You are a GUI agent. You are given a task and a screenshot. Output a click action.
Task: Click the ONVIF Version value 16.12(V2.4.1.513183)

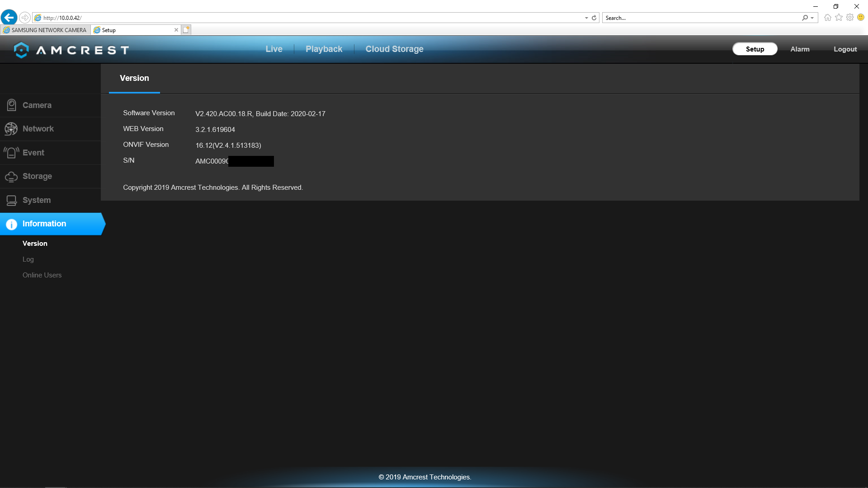coord(228,145)
